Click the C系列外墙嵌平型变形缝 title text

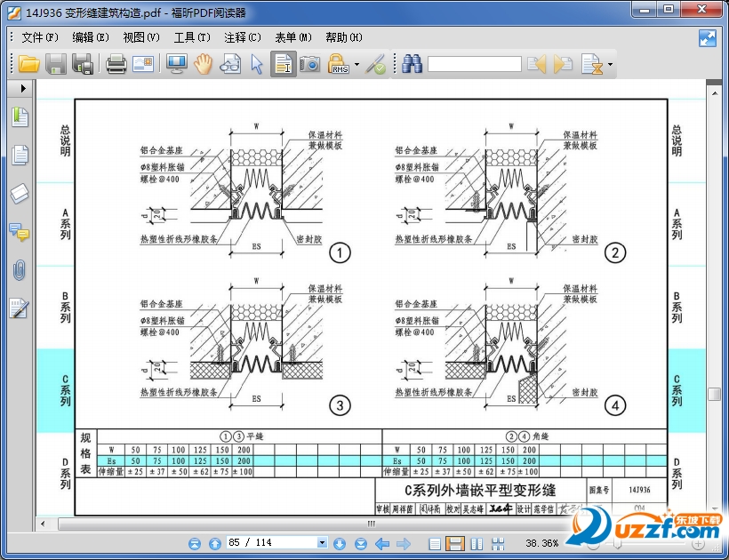coord(480,491)
